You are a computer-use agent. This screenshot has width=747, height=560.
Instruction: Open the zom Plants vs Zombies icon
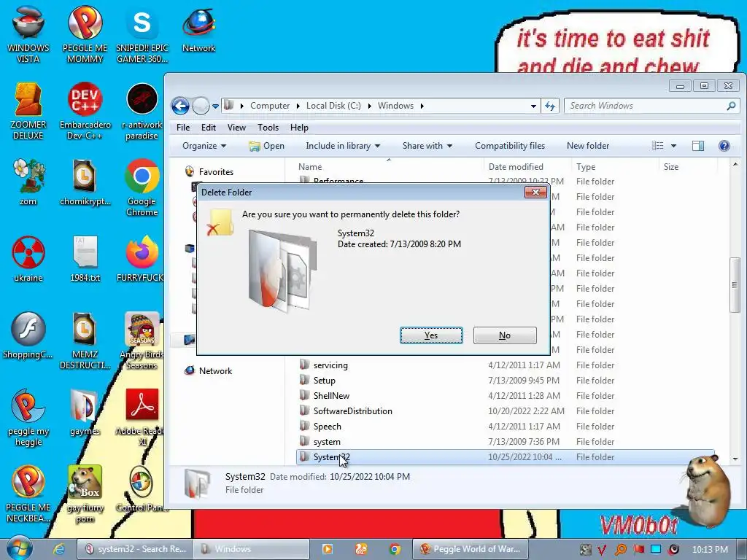point(28,182)
